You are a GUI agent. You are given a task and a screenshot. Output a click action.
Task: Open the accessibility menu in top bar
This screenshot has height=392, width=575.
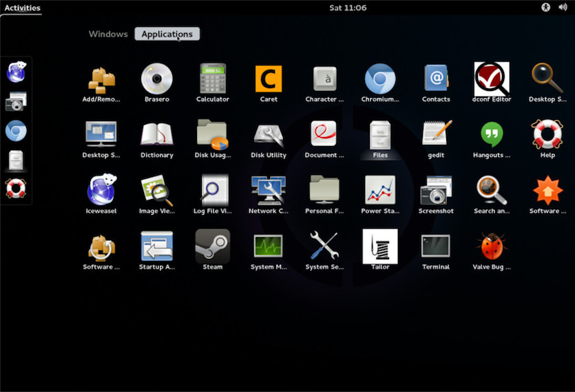[545, 8]
